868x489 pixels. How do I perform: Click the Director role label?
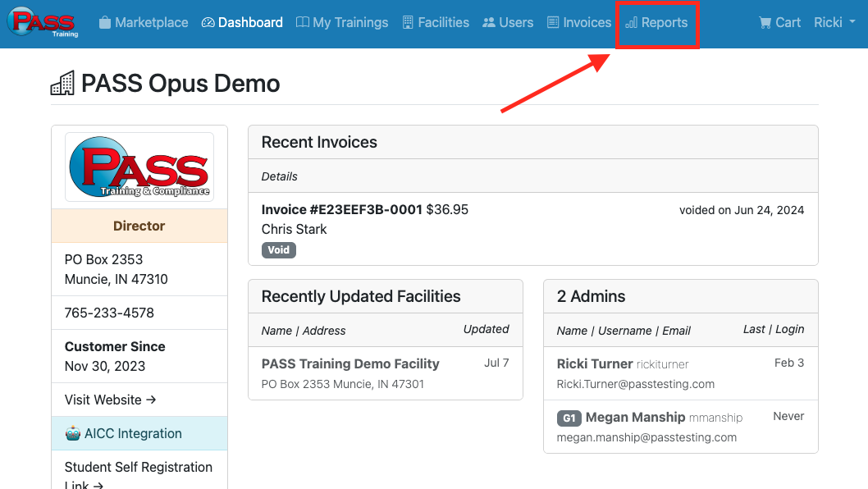[139, 226]
